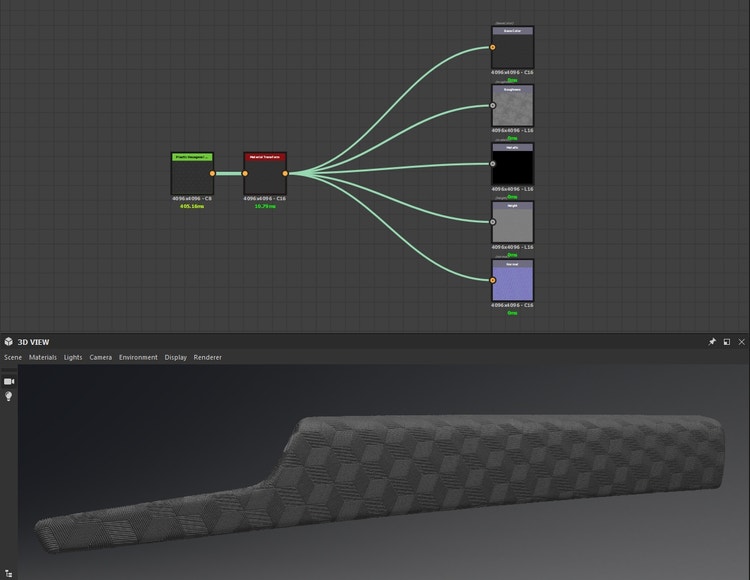The image size is (750, 580).
Task: Open the Renderer menu
Action: pyautogui.click(x=208, y=357)
